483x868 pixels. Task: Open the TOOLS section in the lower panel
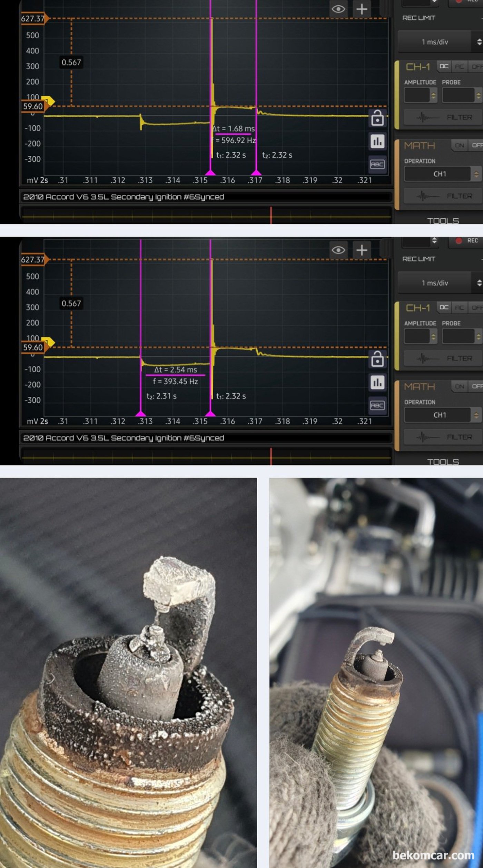click(x=443, y=462)
